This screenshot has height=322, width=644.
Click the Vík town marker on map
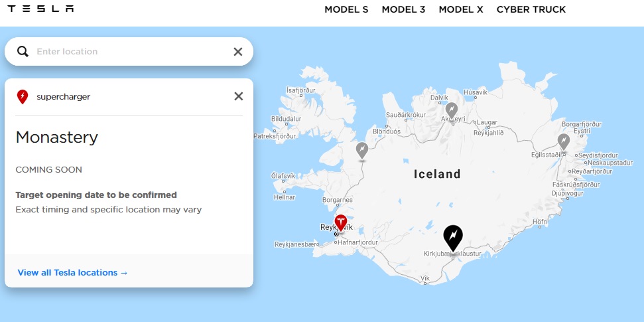click(x=425, y=283)
